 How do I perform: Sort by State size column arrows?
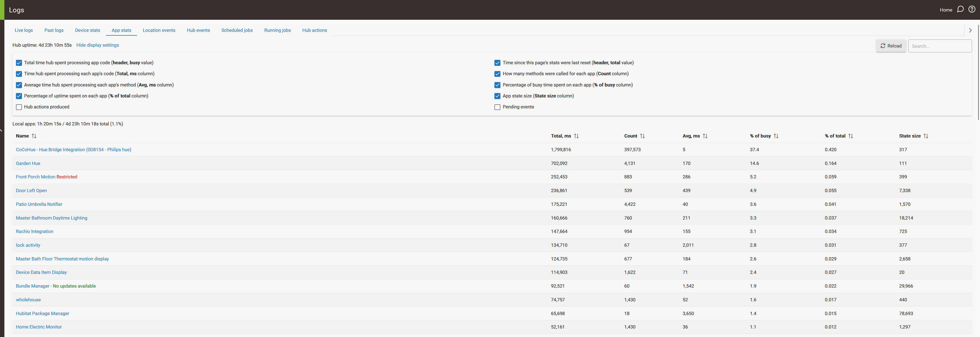coord(926,136)
